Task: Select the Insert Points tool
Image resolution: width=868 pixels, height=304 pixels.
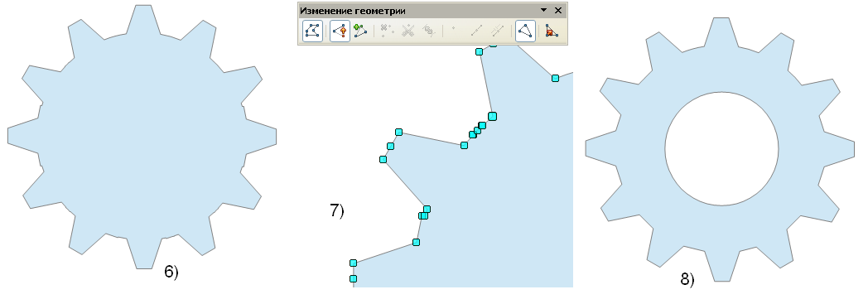Action: click(360, 31)
